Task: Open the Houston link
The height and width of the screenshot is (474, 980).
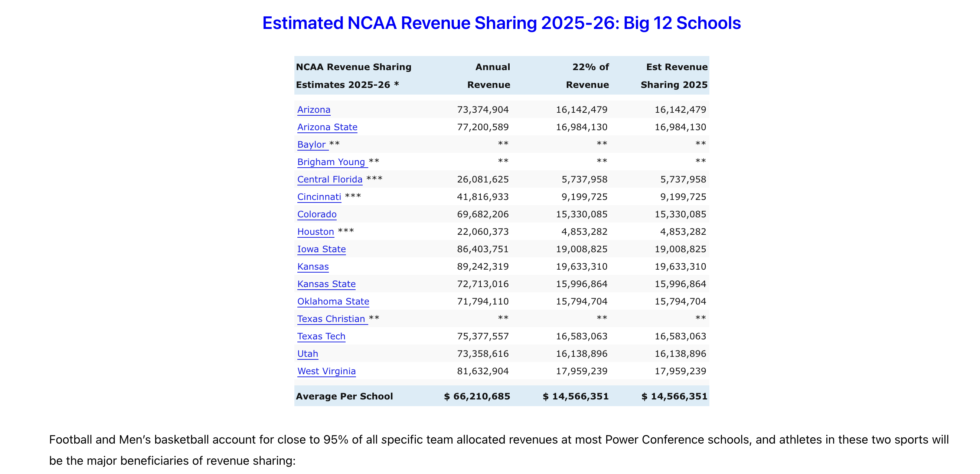Action: point(316,232)
